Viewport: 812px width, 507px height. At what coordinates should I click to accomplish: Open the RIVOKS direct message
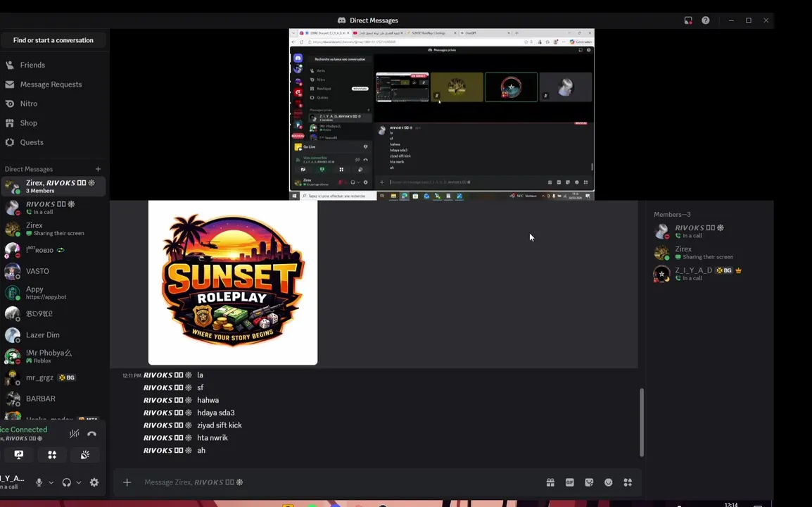pos(53,207)
